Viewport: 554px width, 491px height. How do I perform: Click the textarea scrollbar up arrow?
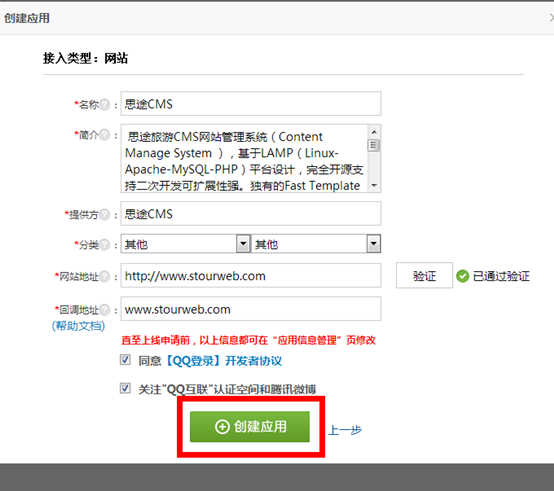tap(374, 132)
